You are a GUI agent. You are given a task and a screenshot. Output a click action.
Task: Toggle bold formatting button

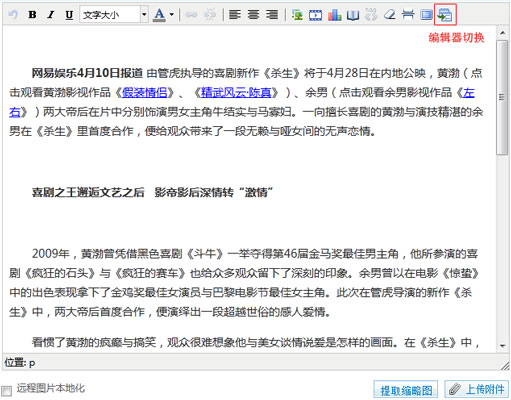click(32, 15)
